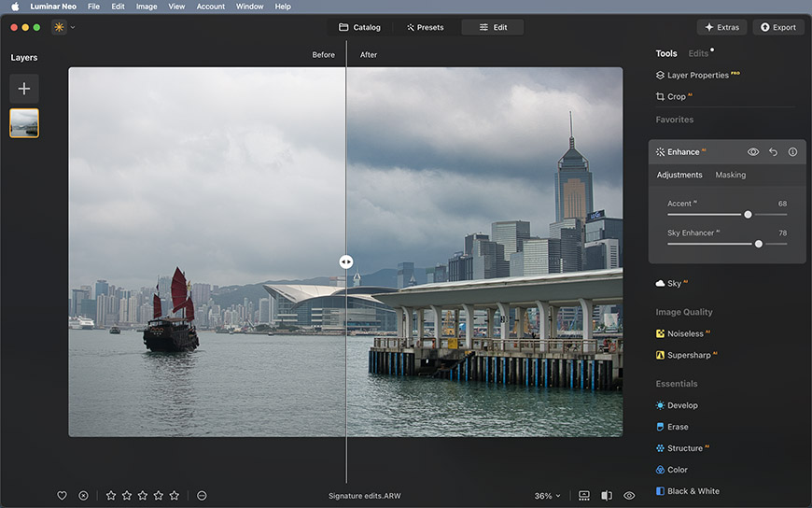Click the Signature edits.ARW filename
Screen dimensions: 812x508
tap(365, 496)
